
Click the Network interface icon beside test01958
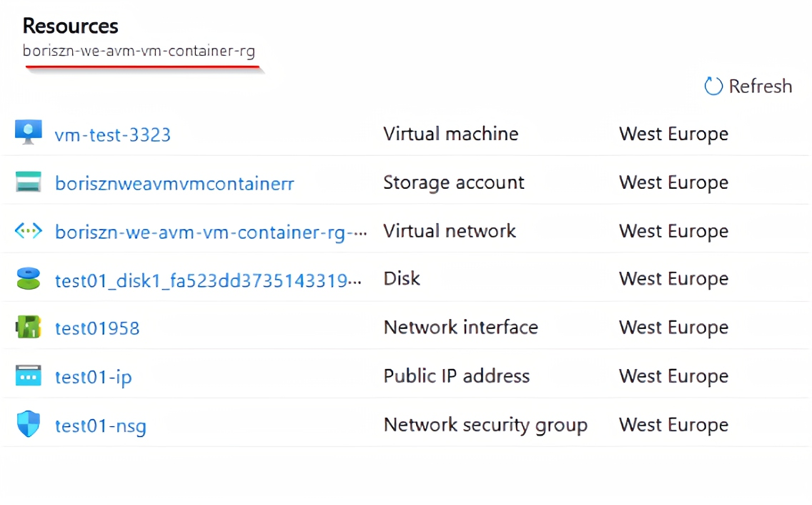(x=27, y=326)
